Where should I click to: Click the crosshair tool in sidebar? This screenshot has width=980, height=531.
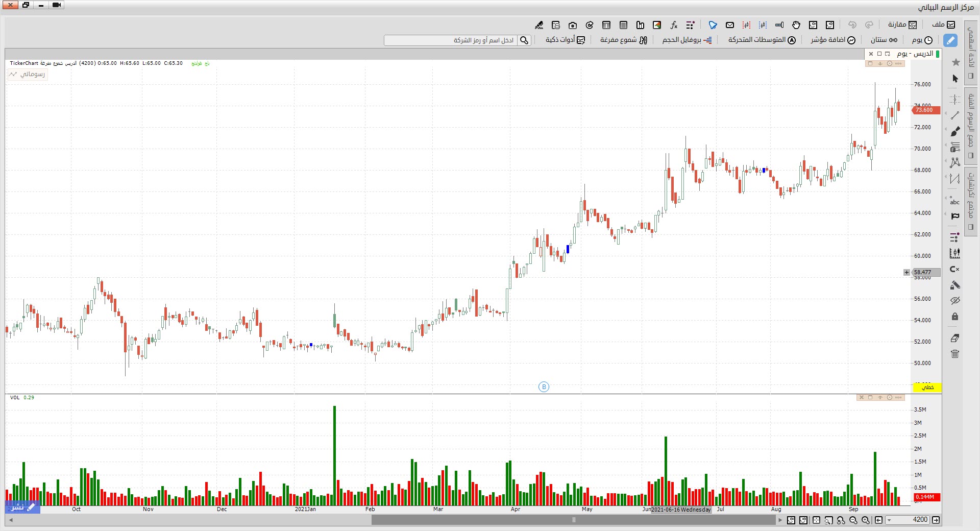point(955,99)
